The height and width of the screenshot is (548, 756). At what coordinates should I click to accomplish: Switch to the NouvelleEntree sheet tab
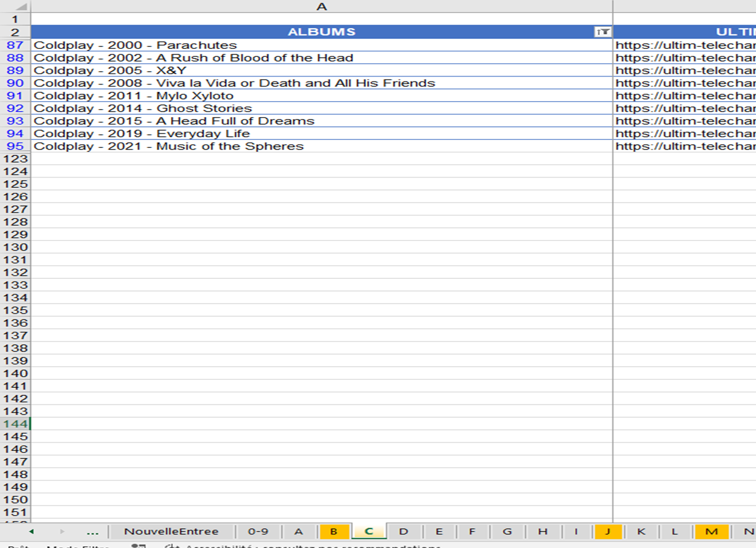(171, 532)
